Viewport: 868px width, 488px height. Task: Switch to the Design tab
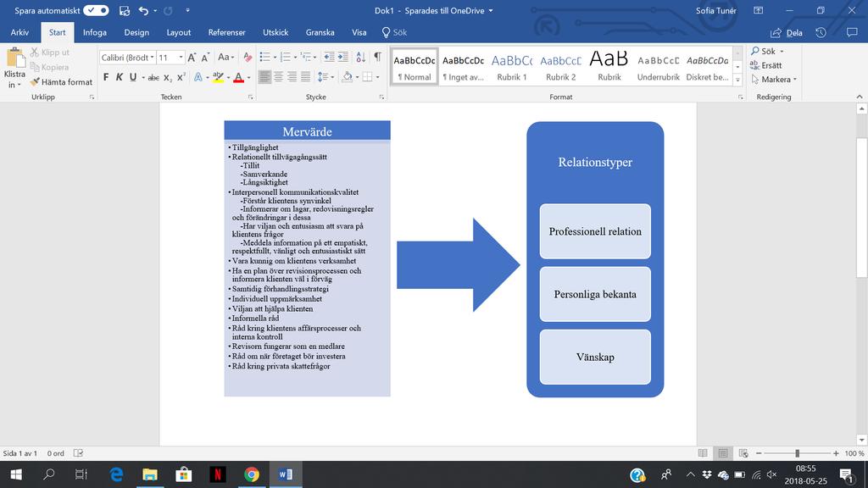point(136,33)
